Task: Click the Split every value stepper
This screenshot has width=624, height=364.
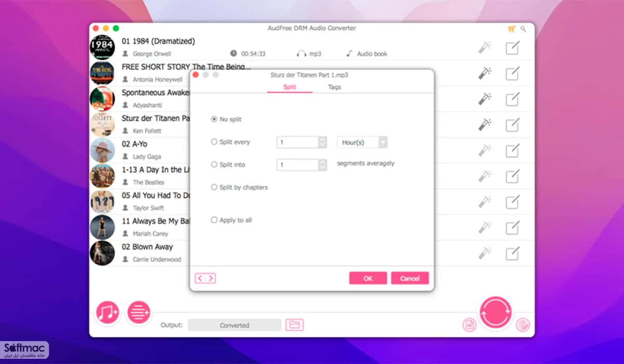Action: pos(322,142)
